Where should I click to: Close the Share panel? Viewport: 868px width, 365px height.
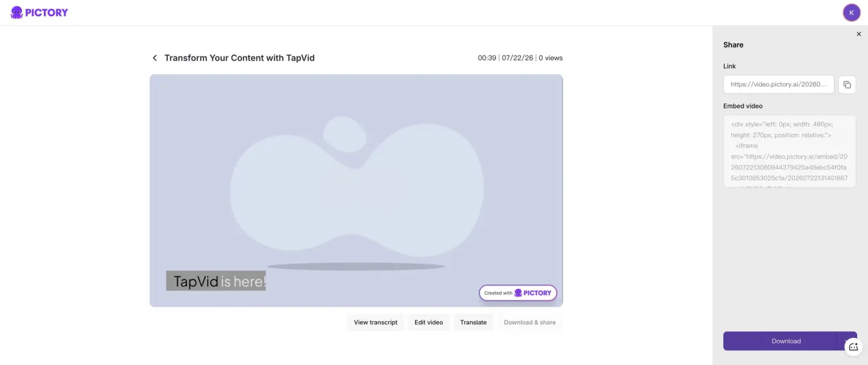[859, 34]
